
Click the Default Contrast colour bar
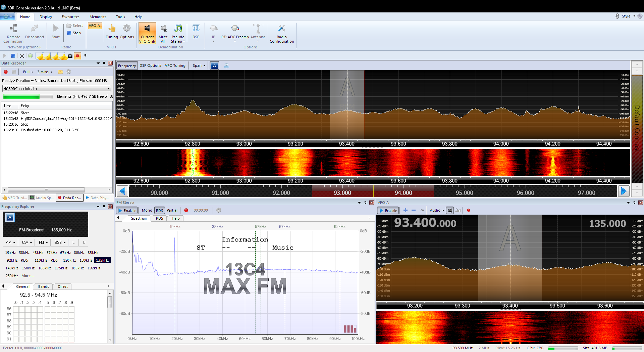tap(637, 129)
